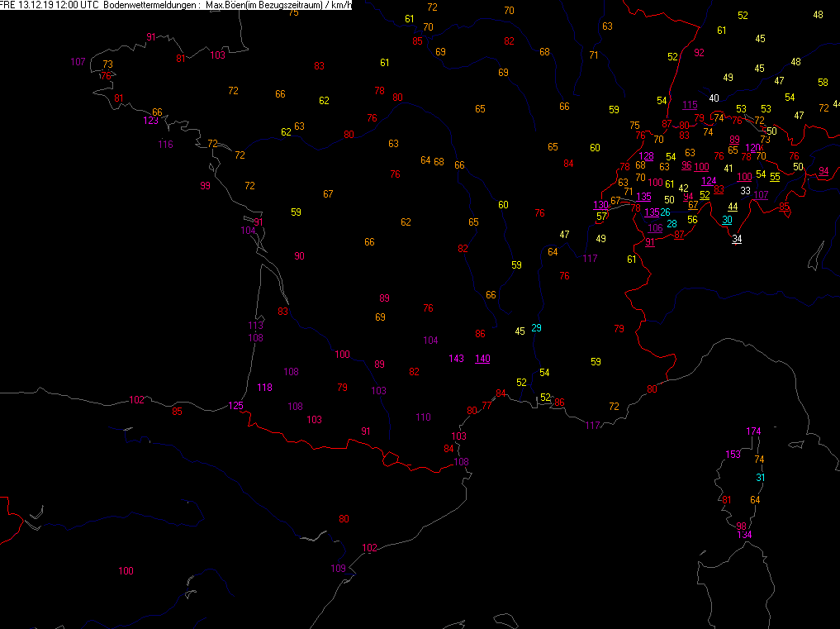Select the underlined white 34 reading
The width and height of the screenshot is (840, 629).
[737, 240]
